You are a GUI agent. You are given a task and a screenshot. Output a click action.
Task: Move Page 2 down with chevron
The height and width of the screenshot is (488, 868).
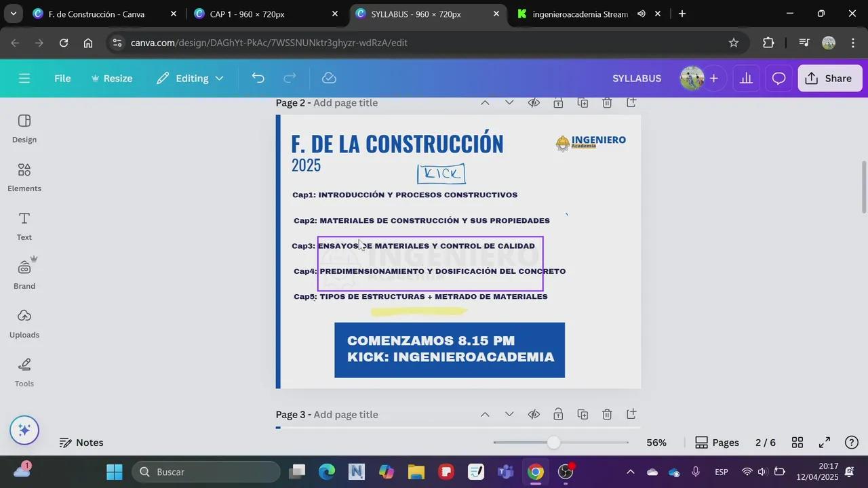509,103
